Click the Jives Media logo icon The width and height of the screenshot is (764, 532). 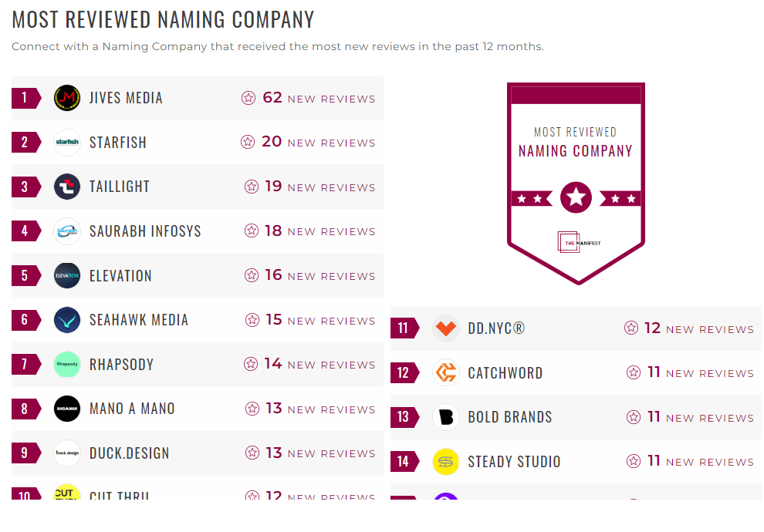click(x=67, y=98)
